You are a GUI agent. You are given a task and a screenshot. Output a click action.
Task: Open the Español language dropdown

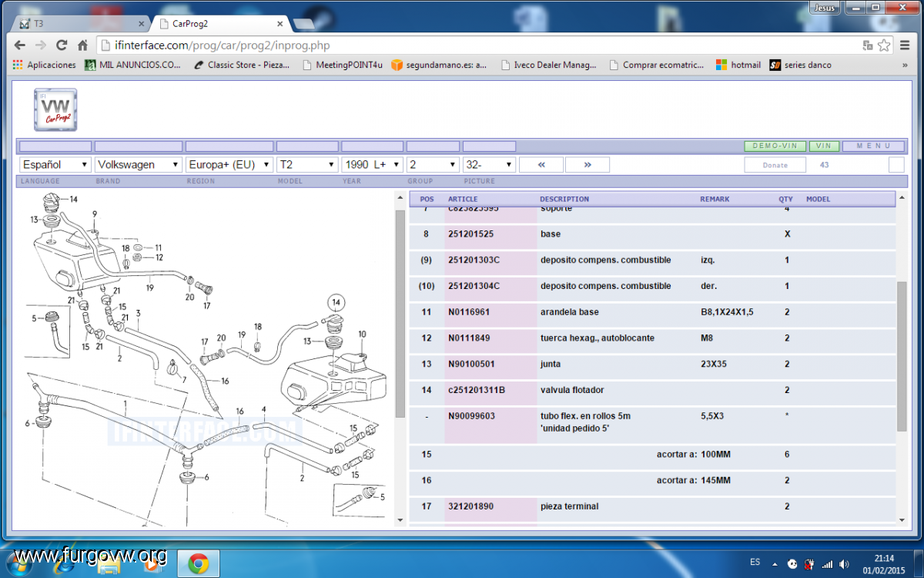point(55,164)
